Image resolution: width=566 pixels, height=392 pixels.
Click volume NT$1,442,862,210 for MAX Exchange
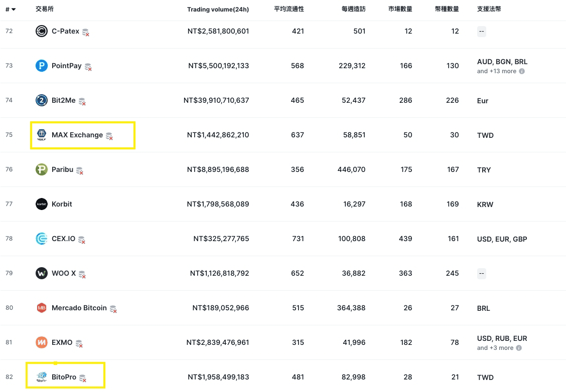click(x=218, y=135)
